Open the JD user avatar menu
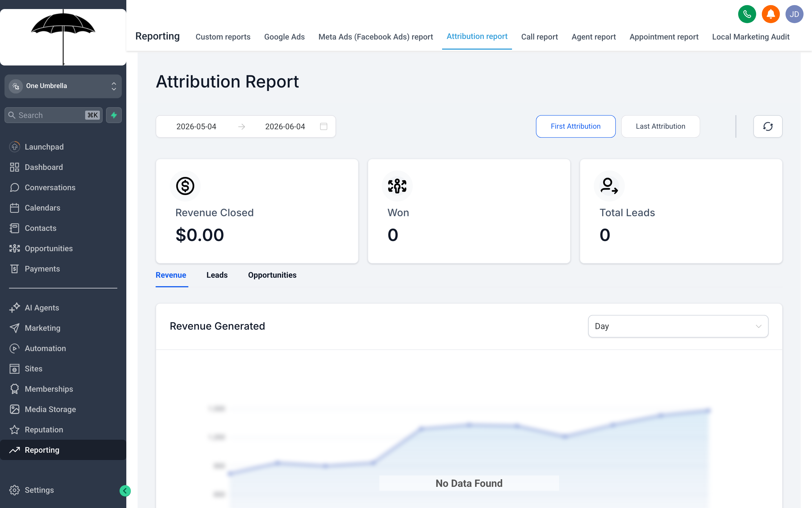Viewport: 812px width, 508px height. (x=794, y=14)
